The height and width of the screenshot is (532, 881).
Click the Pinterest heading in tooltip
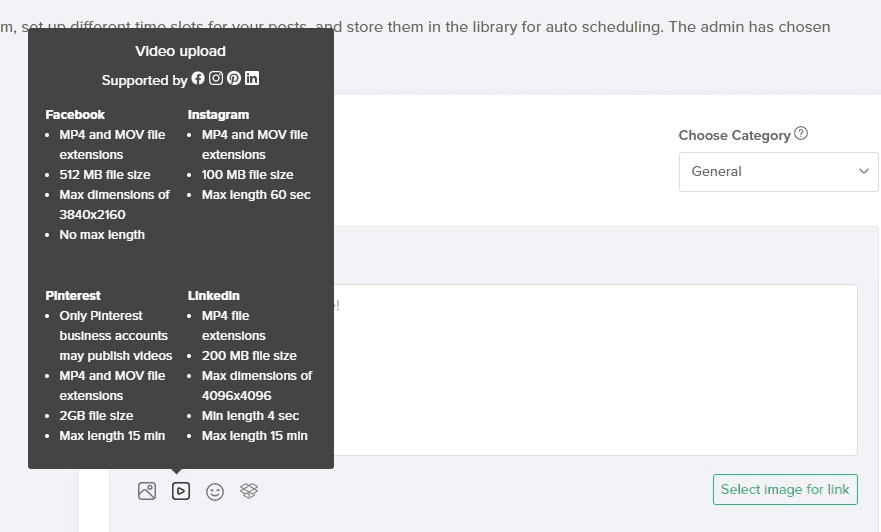[x=73, y=295]
